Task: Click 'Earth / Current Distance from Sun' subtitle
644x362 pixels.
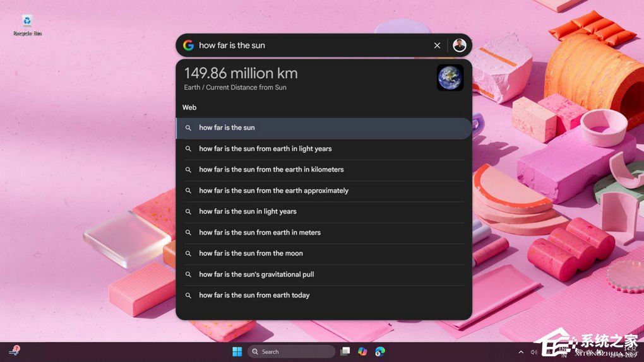Action: [235, 88]
